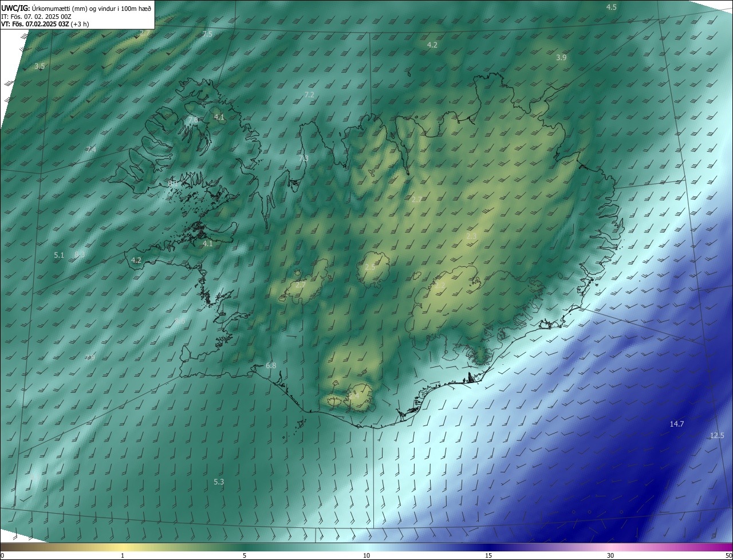
Task: Click the 8.6 value near Faxaflói bay
Action: (x=180, y=322)
